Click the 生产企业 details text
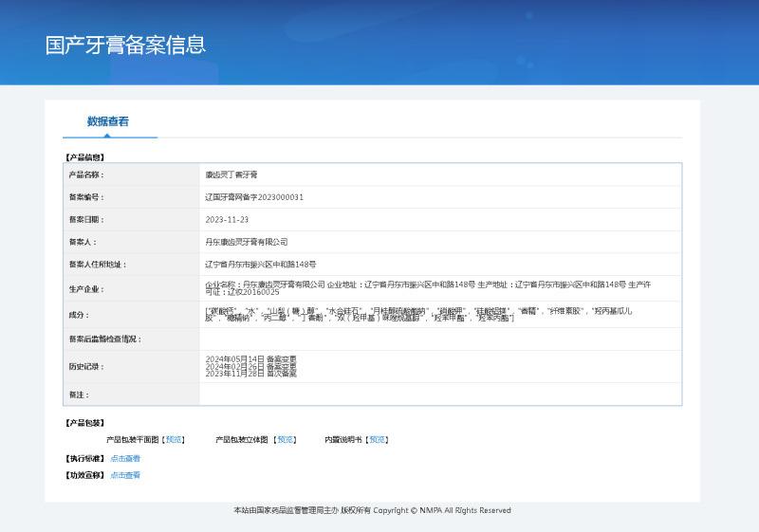Image resolution: width=759 pixels, height=532 pixels. [x=427, y=288]
